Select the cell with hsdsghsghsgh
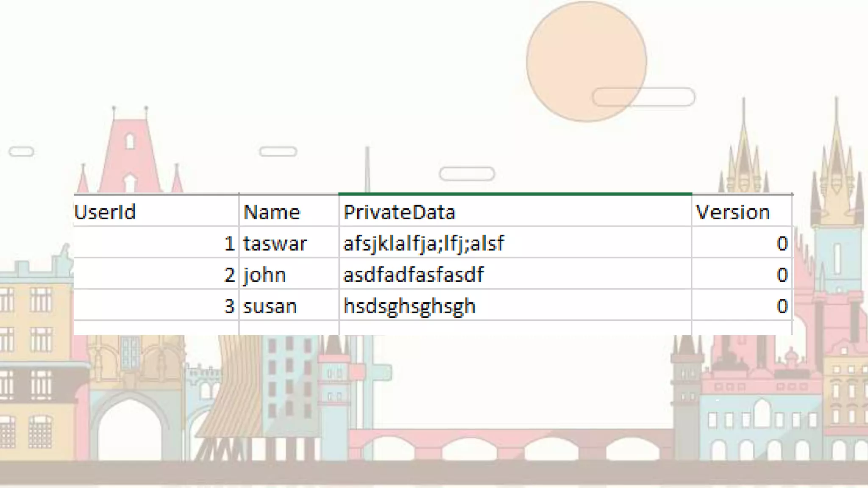Screen dimensions: 868x488 (515, 305)
